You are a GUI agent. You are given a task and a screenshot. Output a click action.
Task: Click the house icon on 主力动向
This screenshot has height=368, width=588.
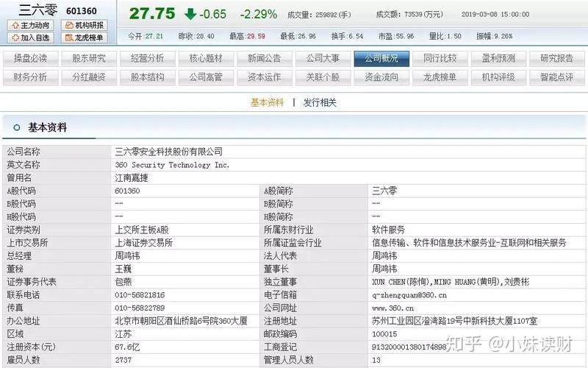pos(15,25)
